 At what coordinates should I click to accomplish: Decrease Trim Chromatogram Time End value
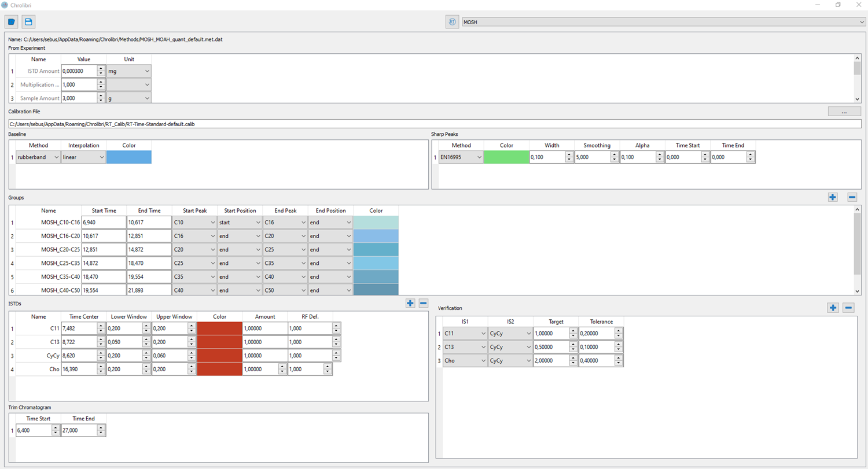click(101, 433)
